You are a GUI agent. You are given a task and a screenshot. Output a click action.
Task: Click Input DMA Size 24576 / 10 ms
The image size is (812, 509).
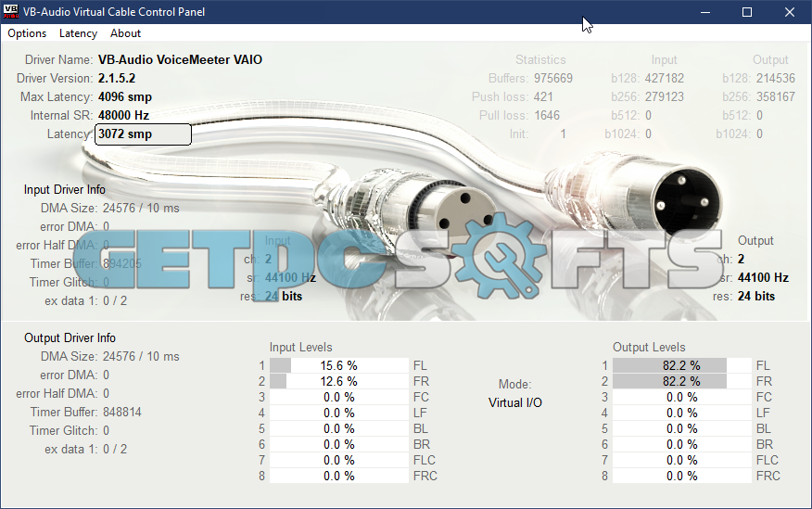click(141, 209)
